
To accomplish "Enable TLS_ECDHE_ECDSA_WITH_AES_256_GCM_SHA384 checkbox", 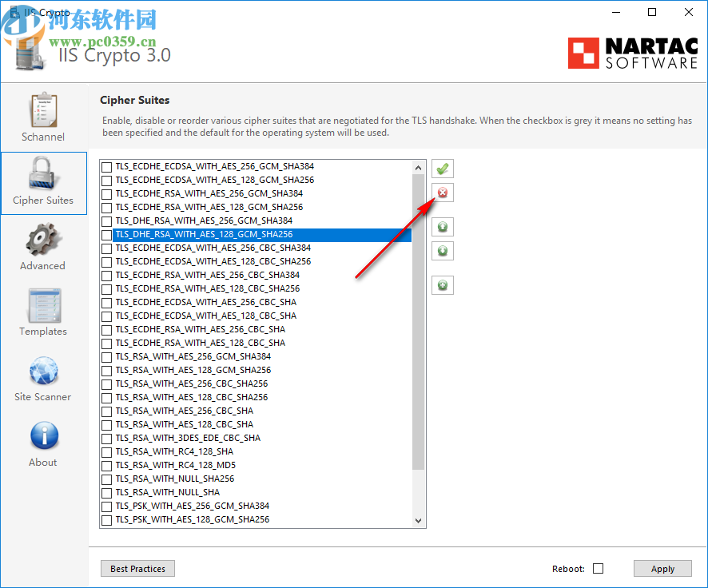I will coord(106,167).
